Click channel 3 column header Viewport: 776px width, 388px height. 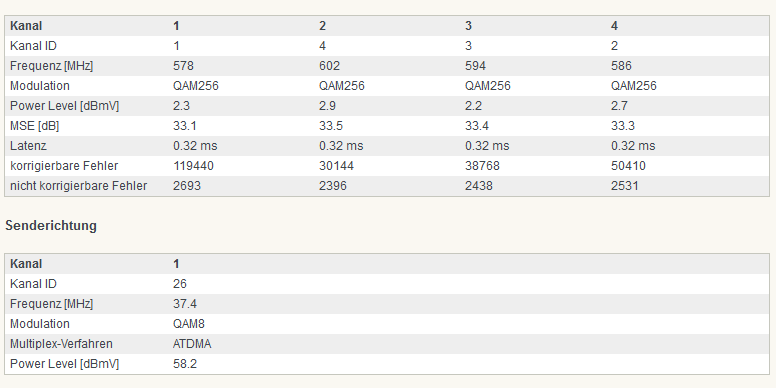pos(468,26)
